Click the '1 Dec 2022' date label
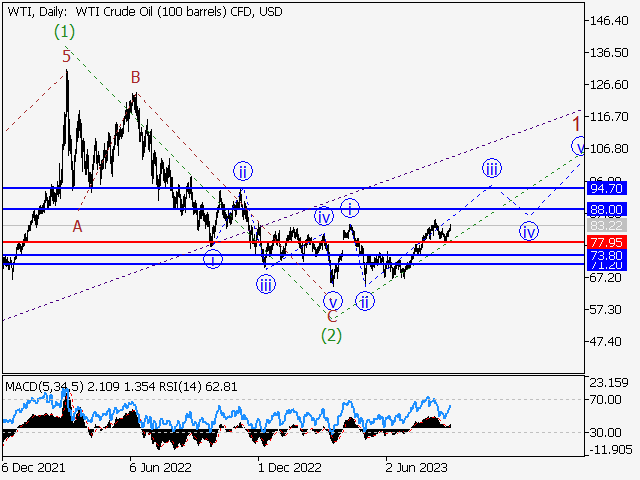This screenshot has width=640, height=480. pyautogui.click(x=290, y=467)
